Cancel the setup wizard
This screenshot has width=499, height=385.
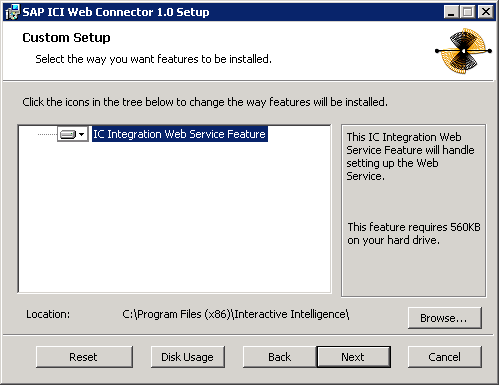click(444, 357)
